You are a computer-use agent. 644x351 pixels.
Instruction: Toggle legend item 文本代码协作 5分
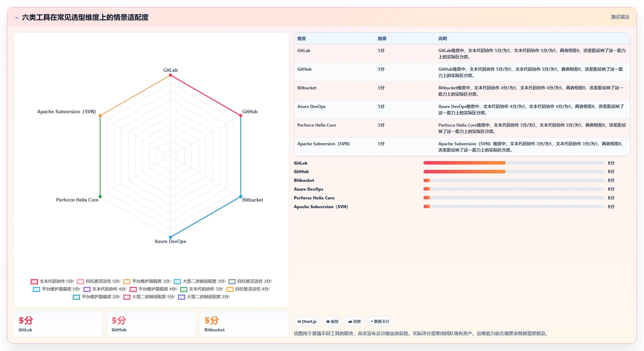52,281
